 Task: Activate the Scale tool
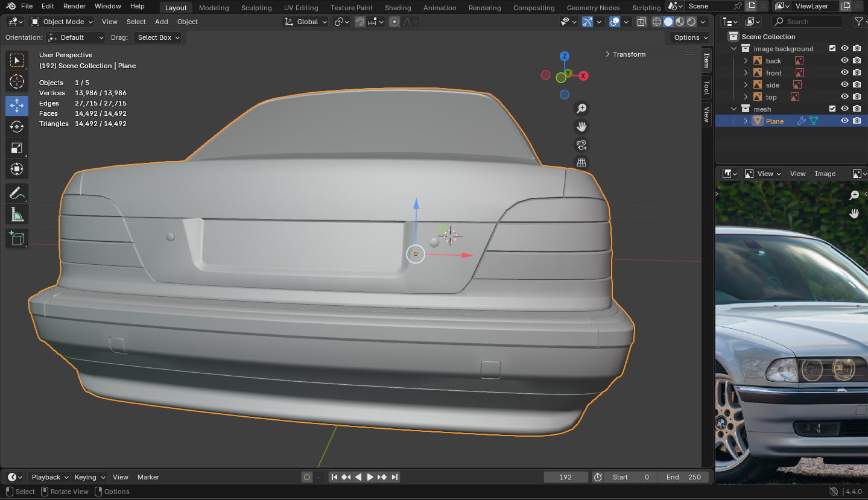pos(17,148)
